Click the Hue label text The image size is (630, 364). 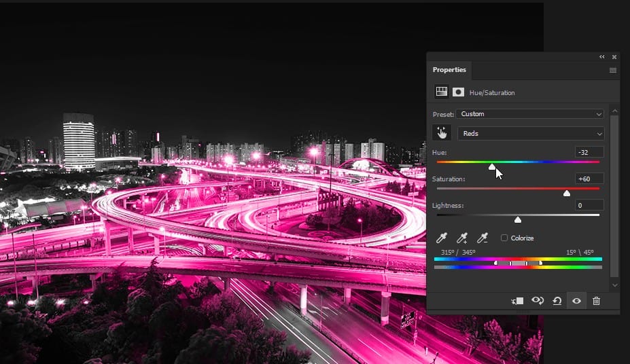(x=440, y=153)
